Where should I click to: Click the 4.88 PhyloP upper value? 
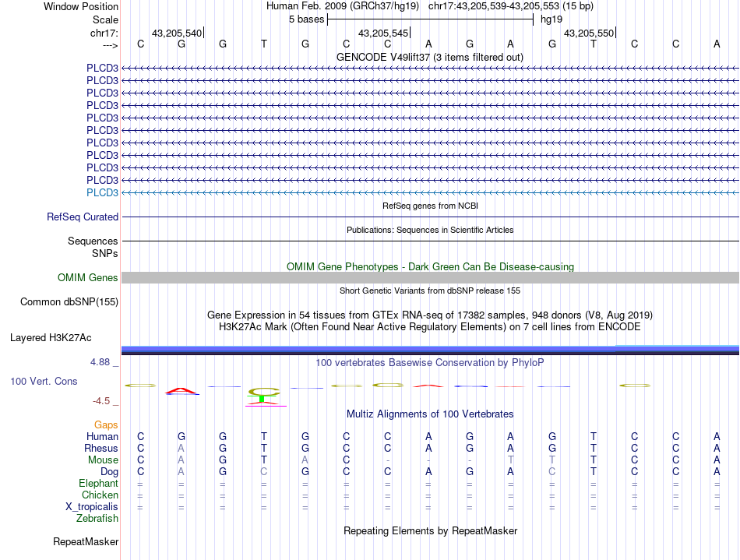click(x=100, y=362)
